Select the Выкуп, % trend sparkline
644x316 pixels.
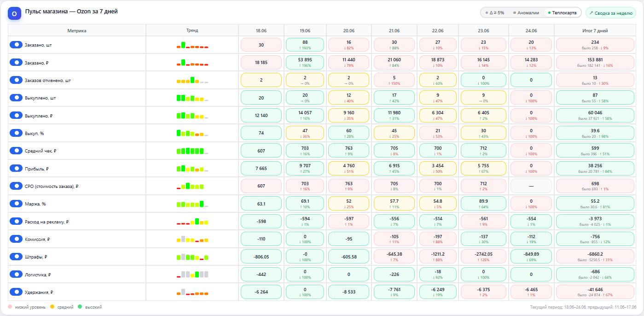pos(192,133)
